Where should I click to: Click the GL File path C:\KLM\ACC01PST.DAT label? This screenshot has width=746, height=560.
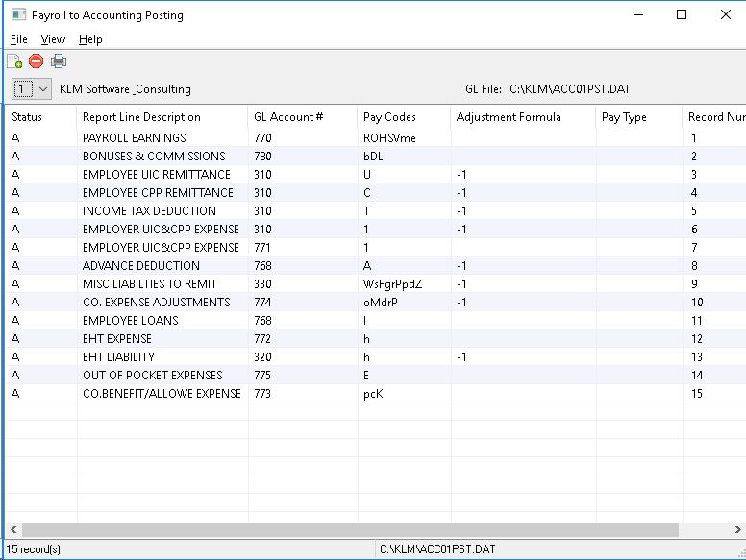570,89
